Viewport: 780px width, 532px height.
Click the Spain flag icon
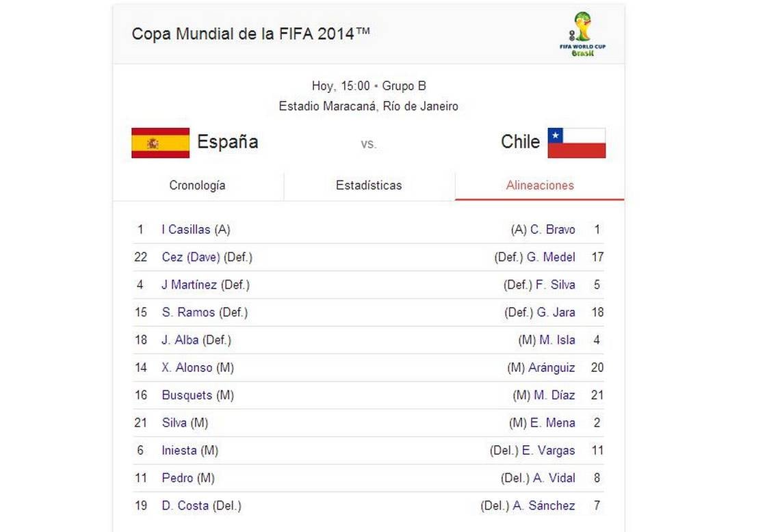coord(160,143)
